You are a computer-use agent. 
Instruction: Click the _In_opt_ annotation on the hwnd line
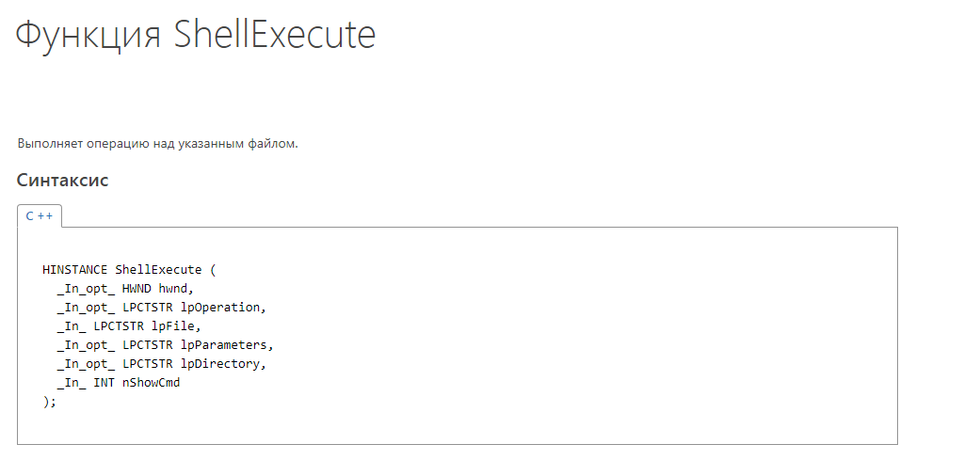[x=86, y=288]
